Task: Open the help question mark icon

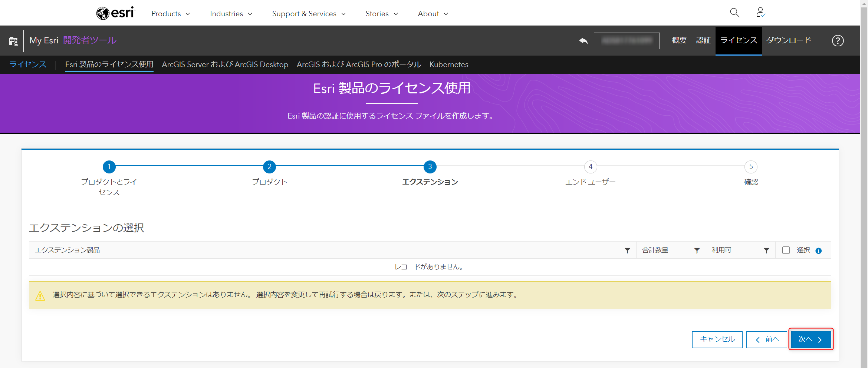Action: pos(838,40)
